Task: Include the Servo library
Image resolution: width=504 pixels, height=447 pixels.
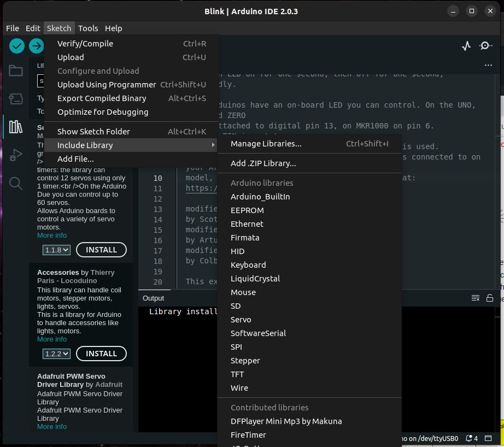Action: (309, 320)
